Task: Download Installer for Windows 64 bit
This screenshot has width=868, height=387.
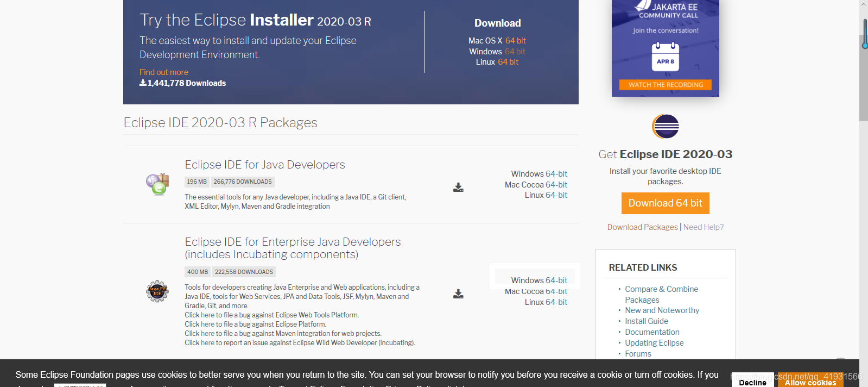Action: coord(515,52)
